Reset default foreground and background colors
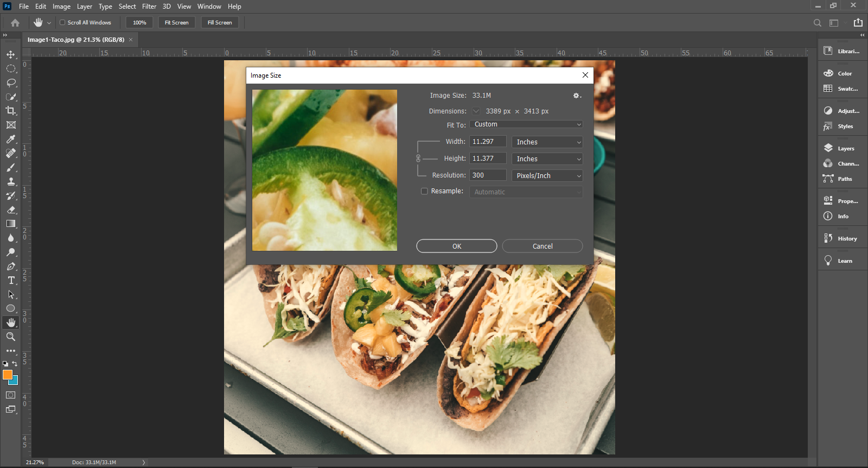The width and height of the screenshot is (868, 468). (5, 364)
